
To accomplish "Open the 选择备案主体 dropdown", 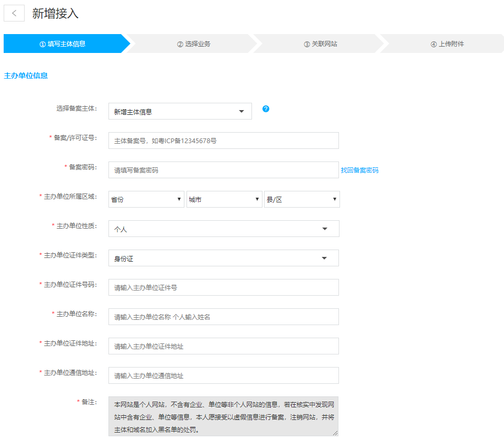I will pos(180,111).
